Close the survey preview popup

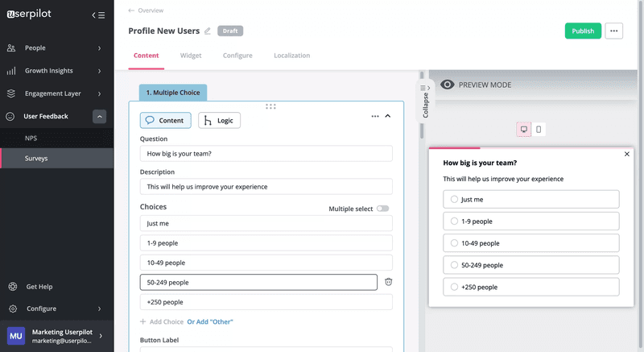click(627, 154)
